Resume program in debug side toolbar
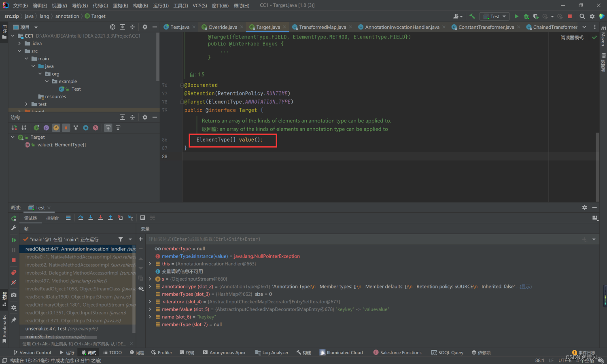The height and width of the screenshot is (364, 607). [x=14, y=240]
